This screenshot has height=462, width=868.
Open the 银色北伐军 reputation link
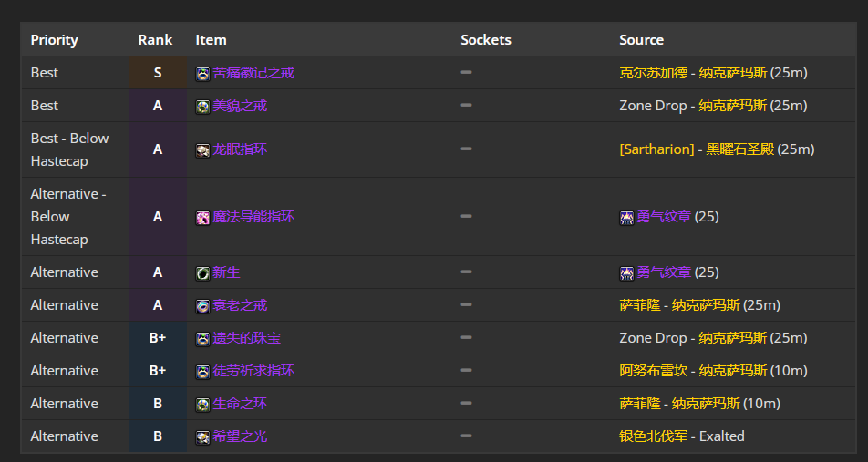click(653, 436)
